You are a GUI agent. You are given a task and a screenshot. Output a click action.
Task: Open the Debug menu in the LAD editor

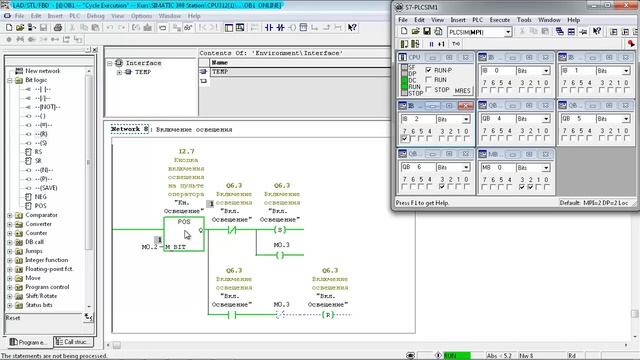pos(96,16)
